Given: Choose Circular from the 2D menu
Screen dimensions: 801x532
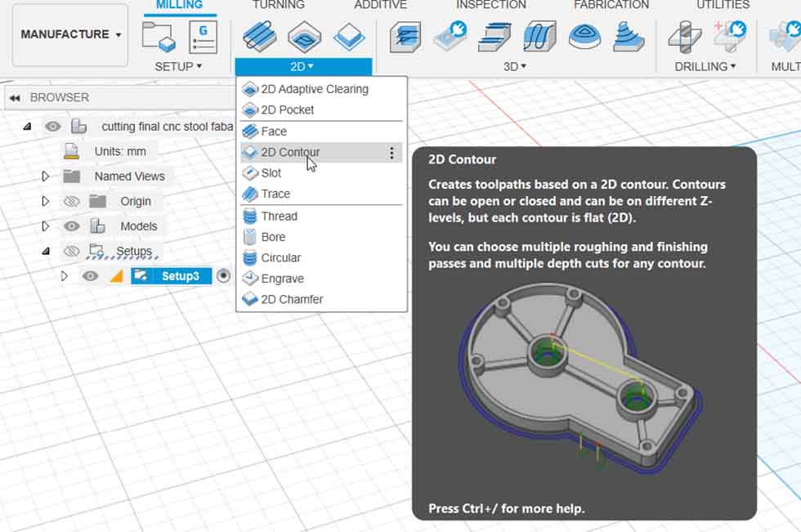Looking at the screenshot, I should [321, 258].
